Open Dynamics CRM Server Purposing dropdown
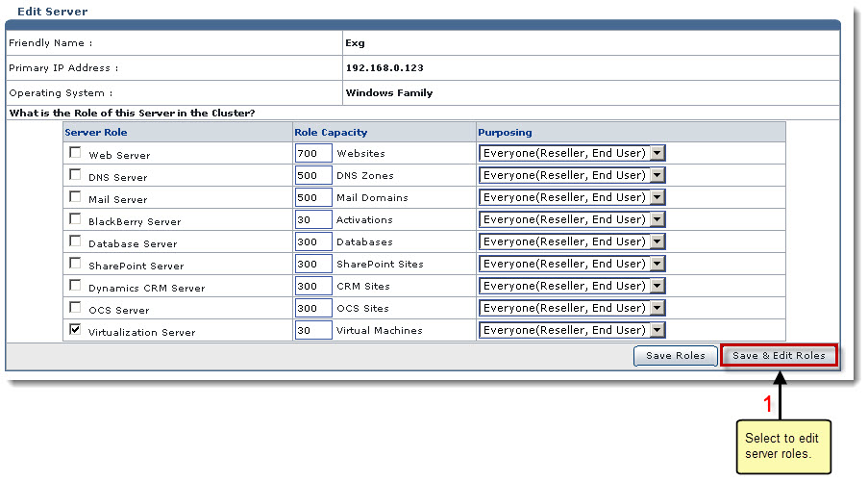868x482 pixels. [572, 286]
